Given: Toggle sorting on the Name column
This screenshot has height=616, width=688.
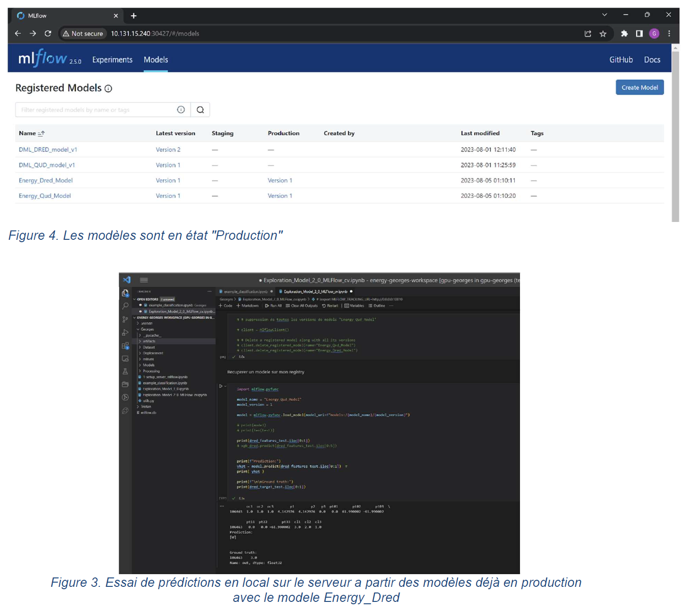Looking at the screenshot, I should 31,133.
